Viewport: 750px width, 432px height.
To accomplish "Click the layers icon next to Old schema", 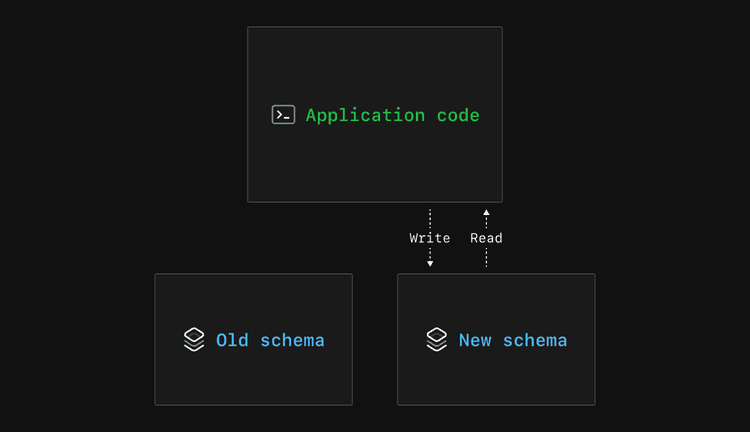I will coord(194,340).
